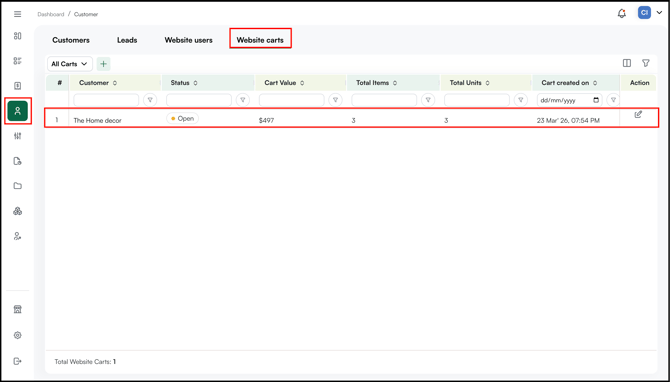Expand the profile menu chevron
This screenshot has height=382, width=670.
click(659, 13)
